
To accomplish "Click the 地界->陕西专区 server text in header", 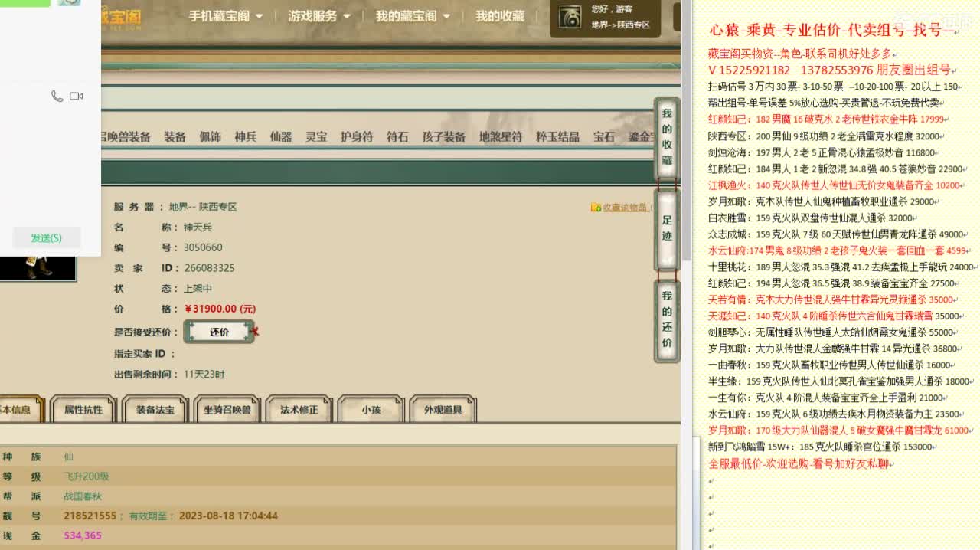I will click(x=621, y=25).
